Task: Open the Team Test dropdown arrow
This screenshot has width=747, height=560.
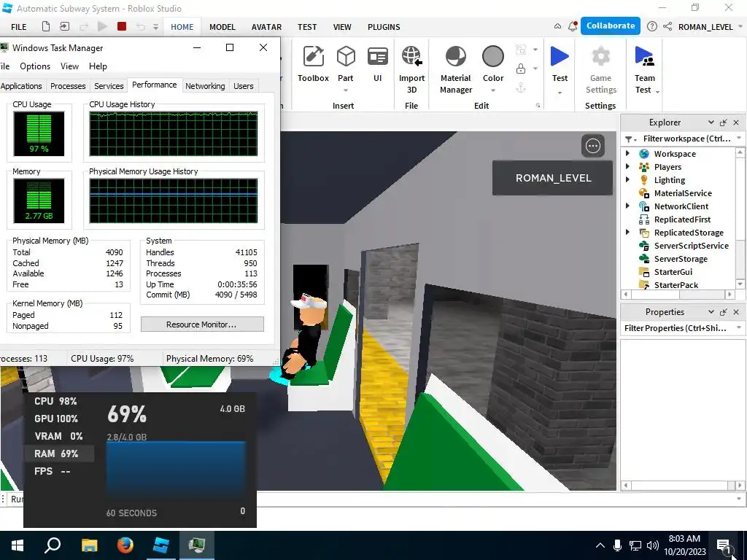Action: point(657,91)
